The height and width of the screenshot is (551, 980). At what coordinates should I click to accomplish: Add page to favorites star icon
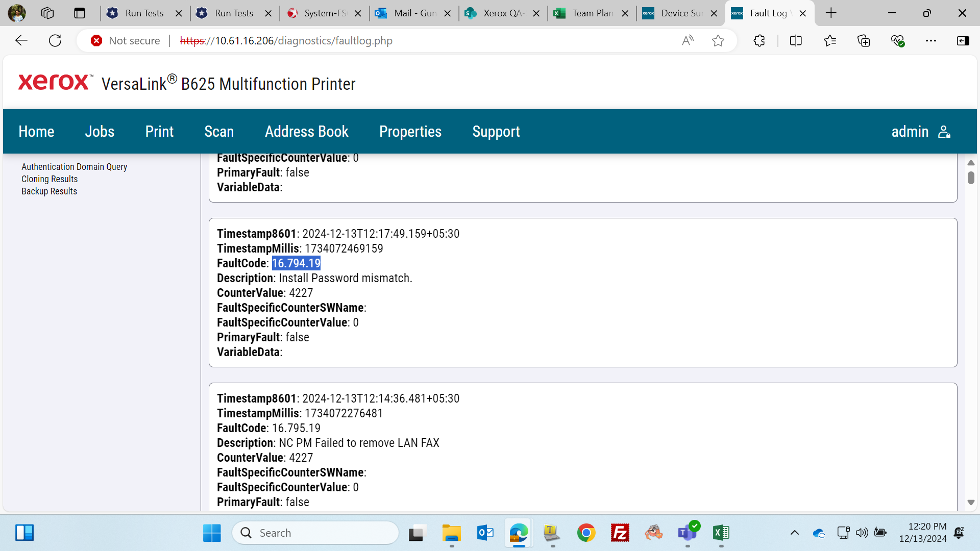coord(718,41)
